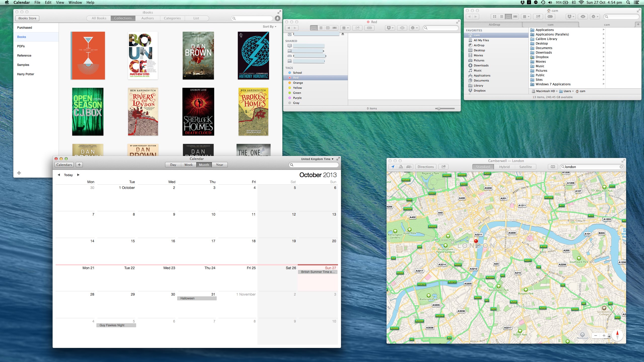Click Dropbox icon in menu bar
The image size is (644, 362).
[x=522, y=3]
